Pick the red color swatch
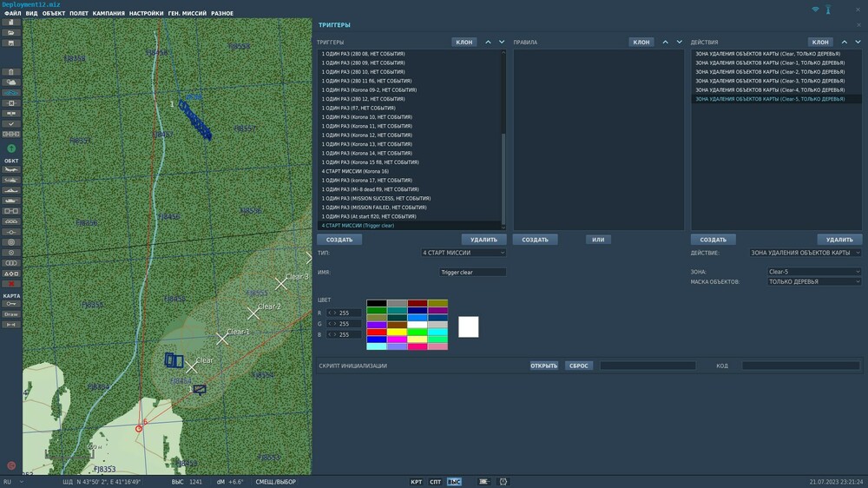868x488 pixels. coord(377,333)
